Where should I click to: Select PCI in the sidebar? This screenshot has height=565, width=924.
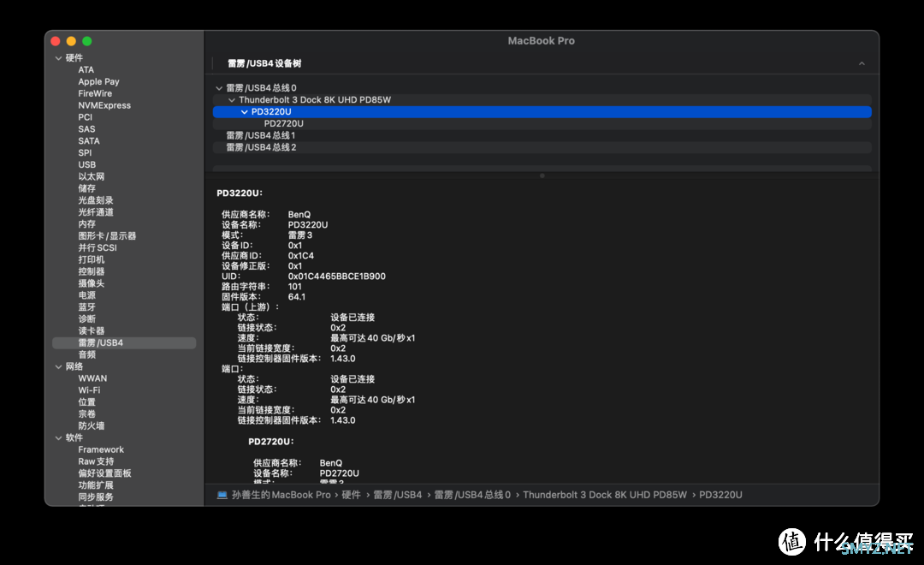point(85,116)
